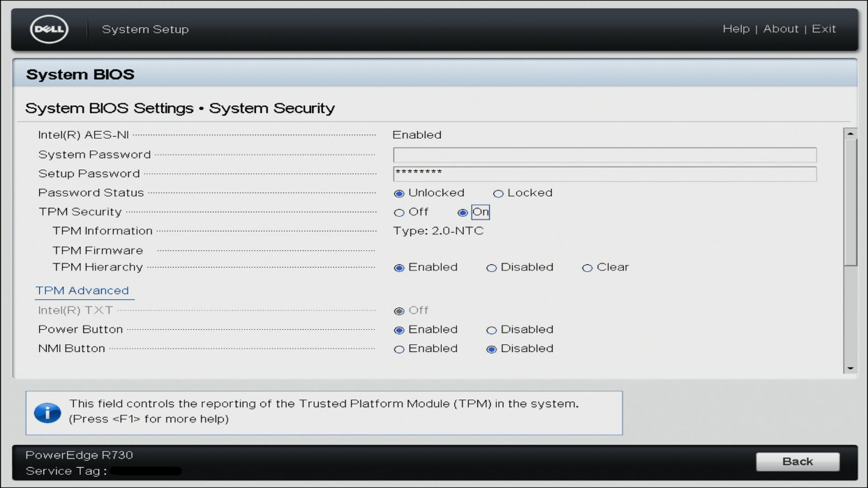Viewport: 868px width, 488px height.
Task: Click the scrollbar up arrow
Action: click(850, 133)
